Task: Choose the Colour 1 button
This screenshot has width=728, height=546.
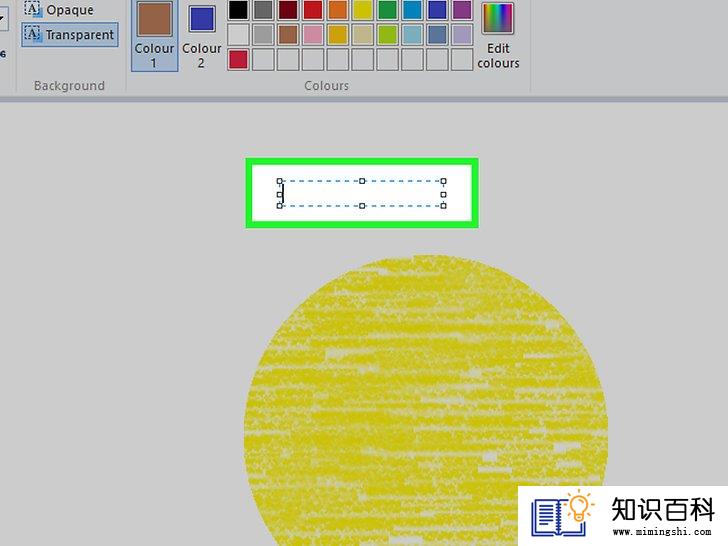Action: coord(154,35)
